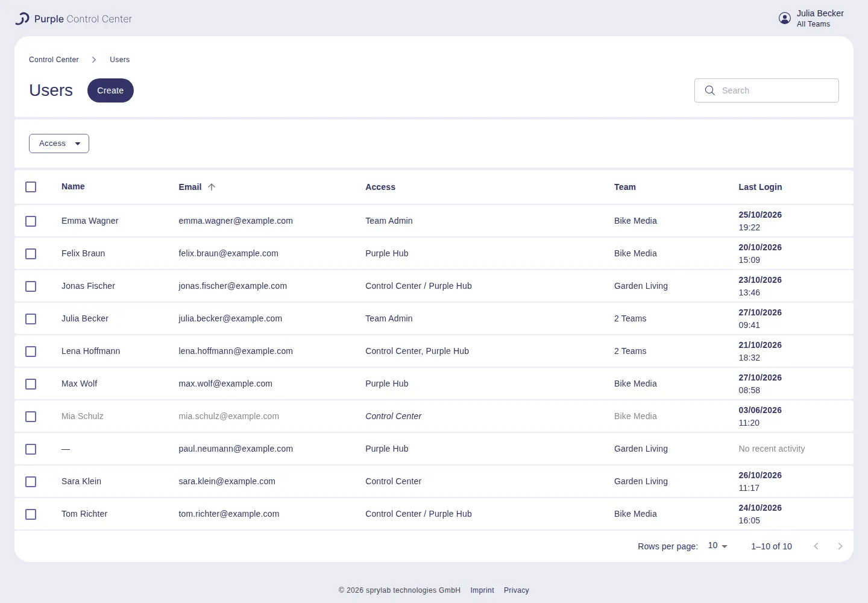Select the Emma Wagner row checkbox
The image size is (868, 603).
[x=31, y=221]
